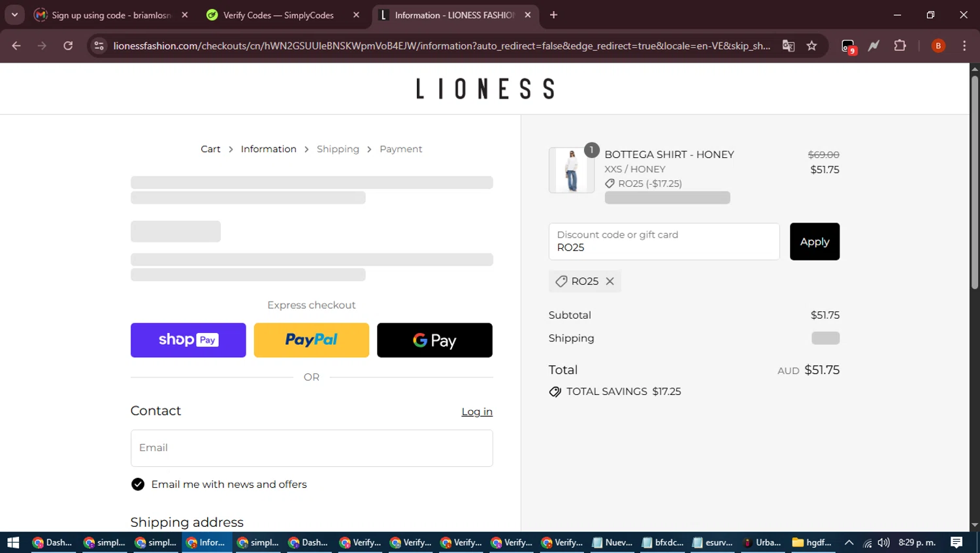Pay with Shop Pay express checkout

[x=188, y=340]
